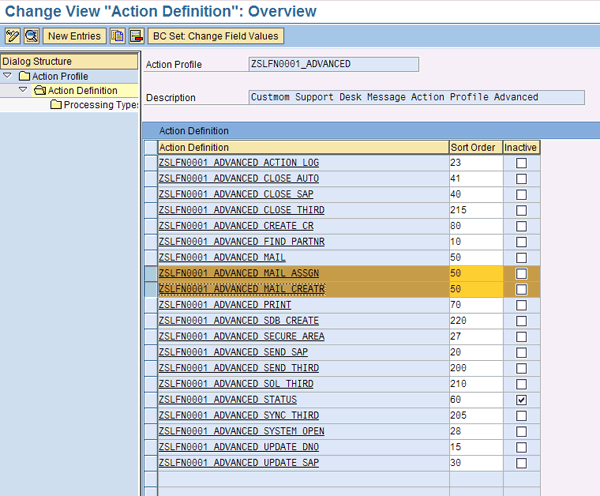The image size is (600, 496).
Task: Select the Action Profile folder icon
Action: tap(24, 76)
